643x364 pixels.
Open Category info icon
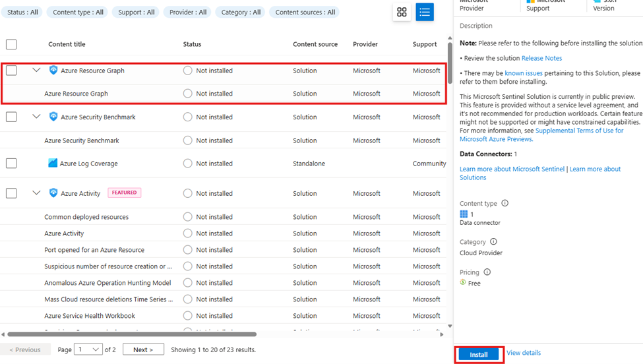(493, 241)
